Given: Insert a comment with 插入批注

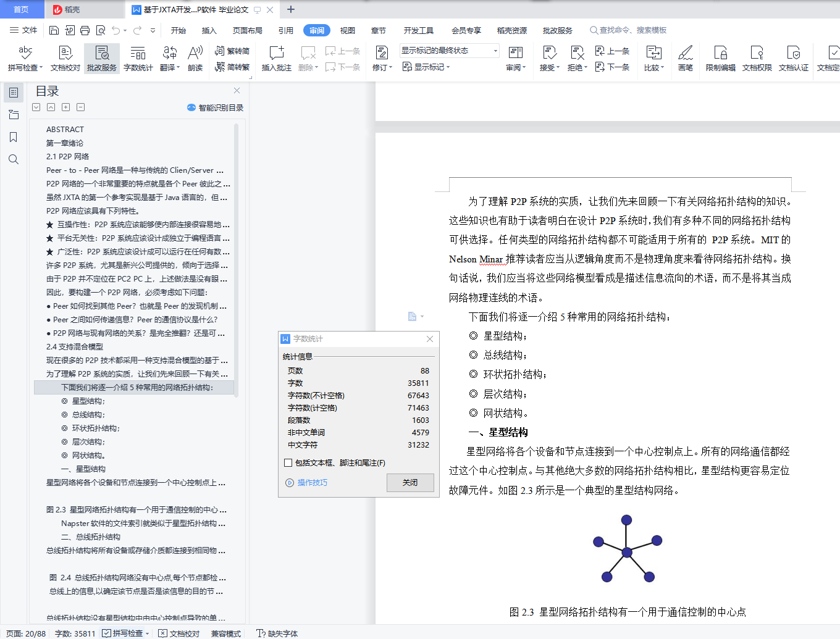Looking at the screenshot, I should click(277, 59).
